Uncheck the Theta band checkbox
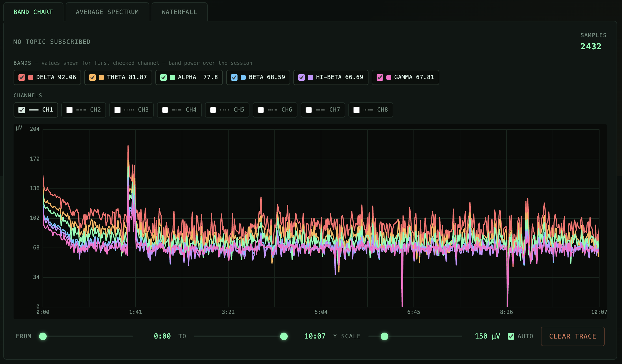 click(x=92, y=77)
